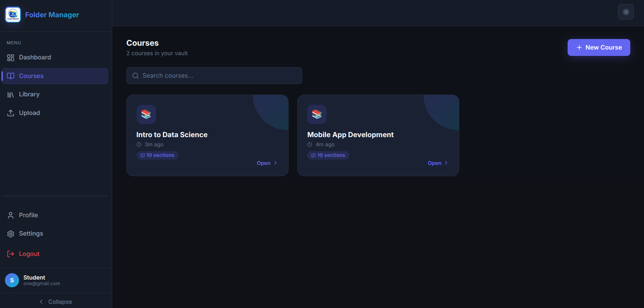Click the books icon on Intro to Data Science

146,114
